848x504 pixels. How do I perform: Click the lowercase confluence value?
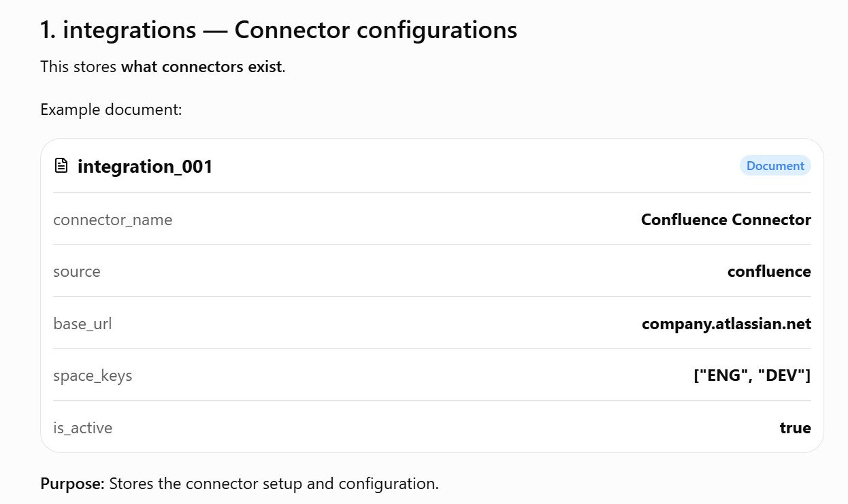coord(769,271)
